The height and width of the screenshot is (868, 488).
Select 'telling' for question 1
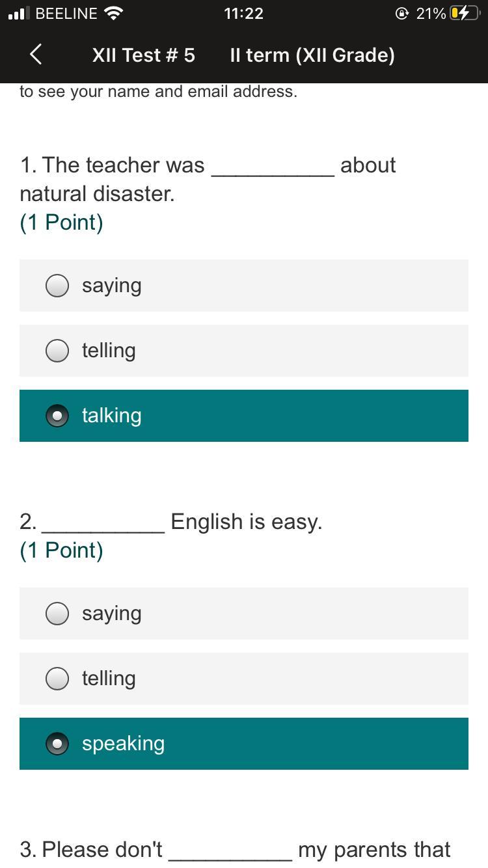(57, 351)
